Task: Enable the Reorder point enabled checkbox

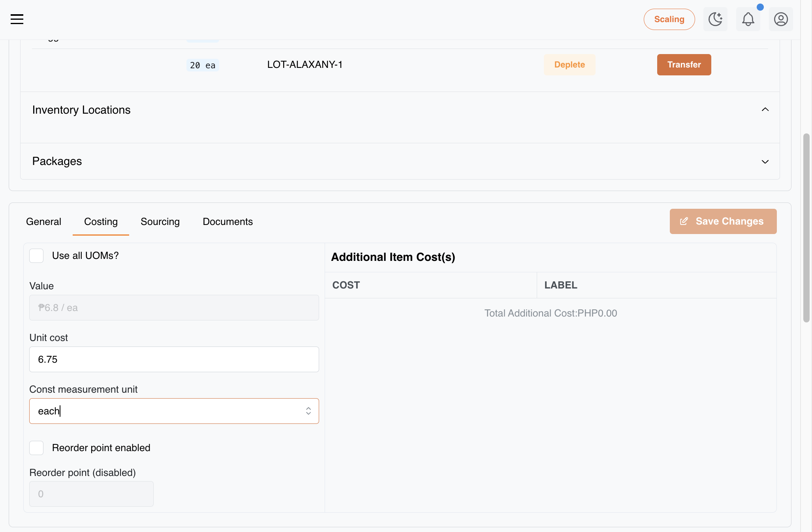Action: [x=36, y=448]
